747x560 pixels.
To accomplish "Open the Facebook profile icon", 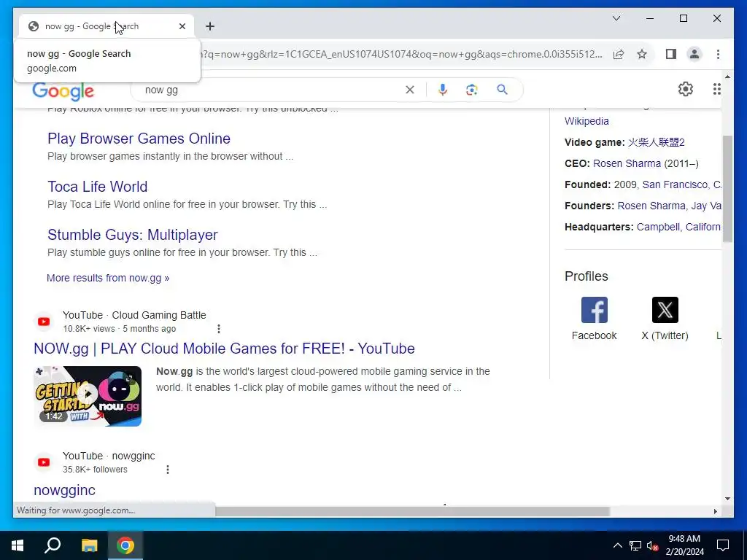I will pyautogui.click(x=594, y=310).
